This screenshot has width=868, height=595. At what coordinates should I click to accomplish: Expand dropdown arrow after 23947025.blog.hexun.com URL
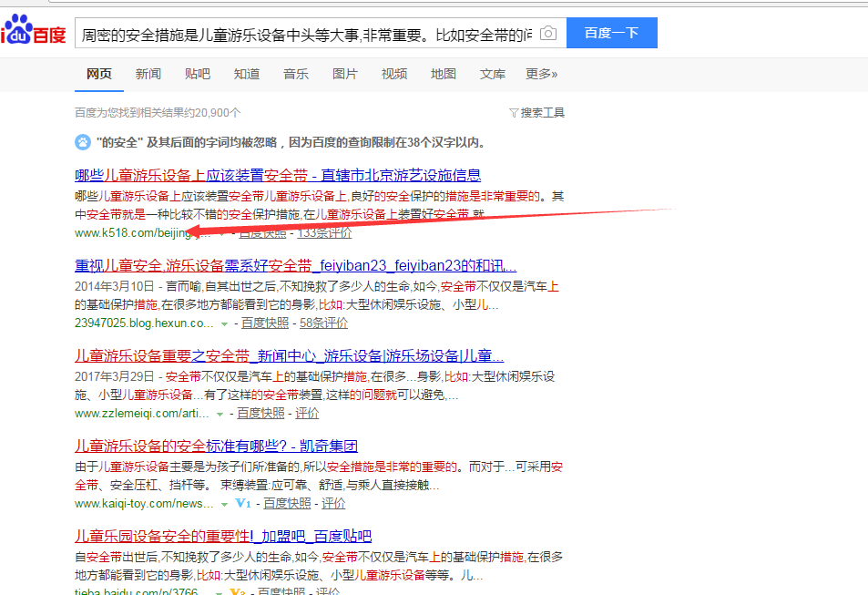[224, 323]
